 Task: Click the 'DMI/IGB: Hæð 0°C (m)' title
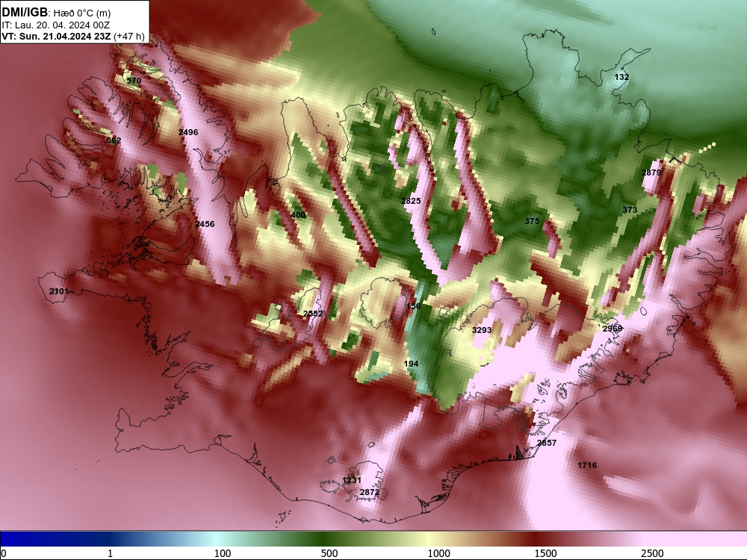tap(56, 13)
